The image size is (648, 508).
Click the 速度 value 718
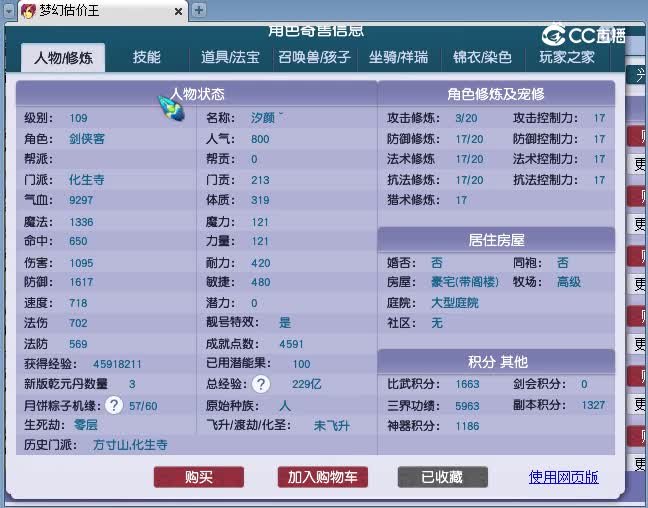[x=78, y=303]
